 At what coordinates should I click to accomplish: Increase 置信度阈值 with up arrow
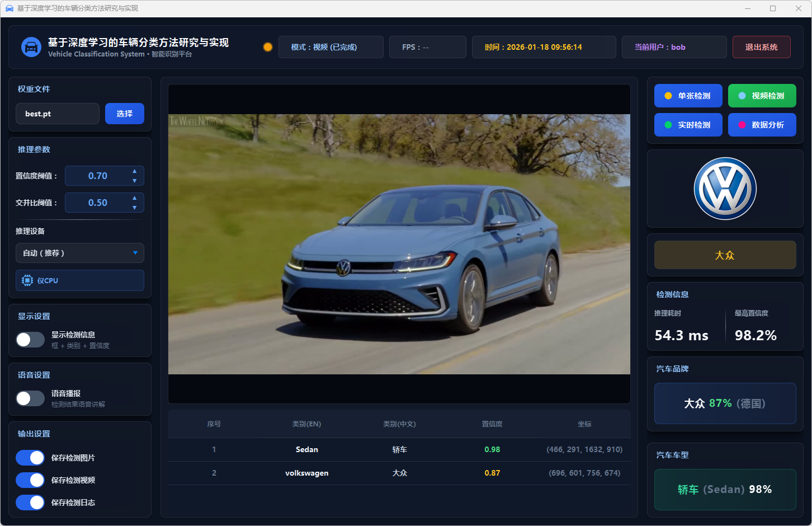(x=134, y=171)
